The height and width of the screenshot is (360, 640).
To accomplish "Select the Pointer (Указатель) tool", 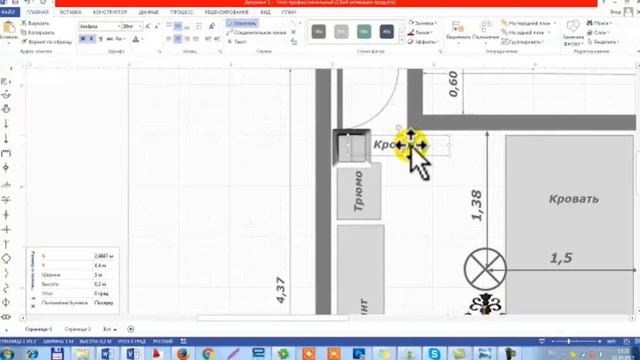I will 242,23.
